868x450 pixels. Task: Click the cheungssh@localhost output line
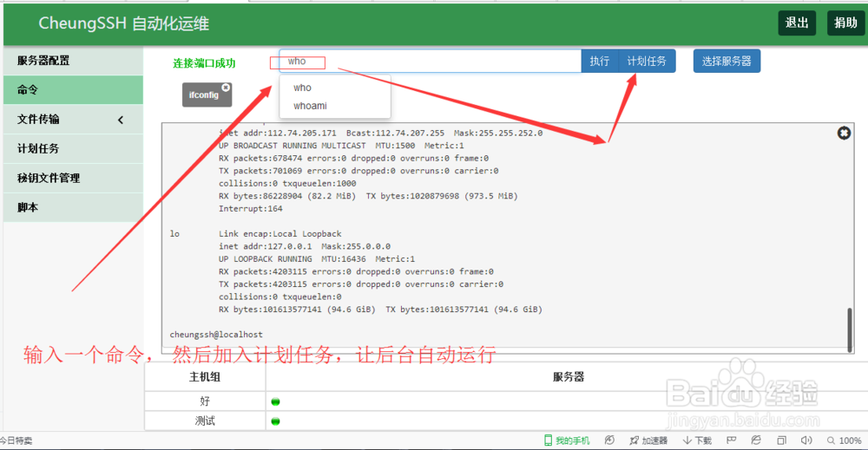point(216,335)
